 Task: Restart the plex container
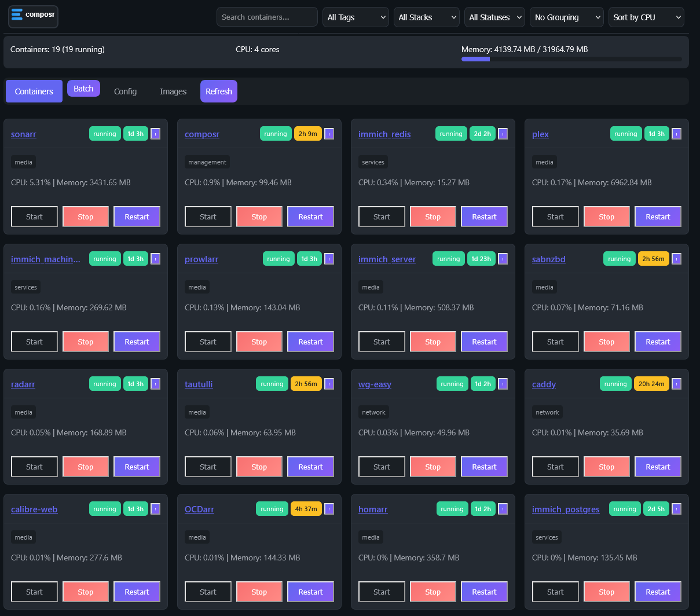658,217
